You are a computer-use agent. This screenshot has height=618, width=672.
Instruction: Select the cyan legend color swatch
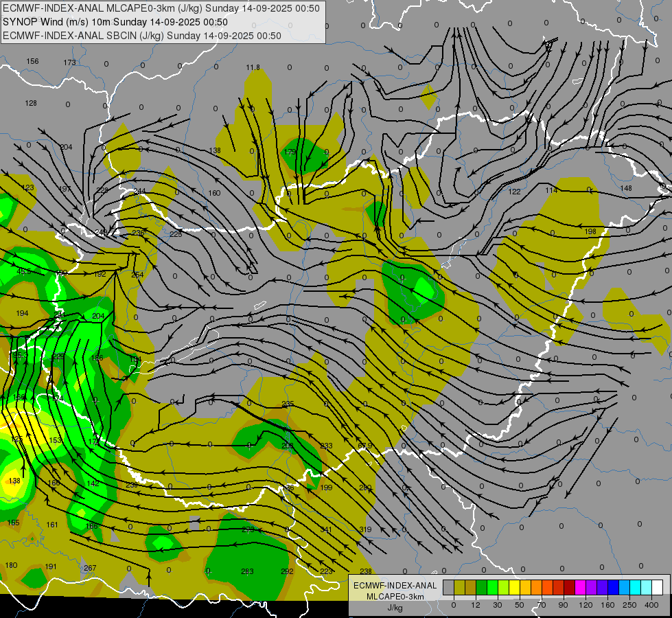tap(635, 588)
